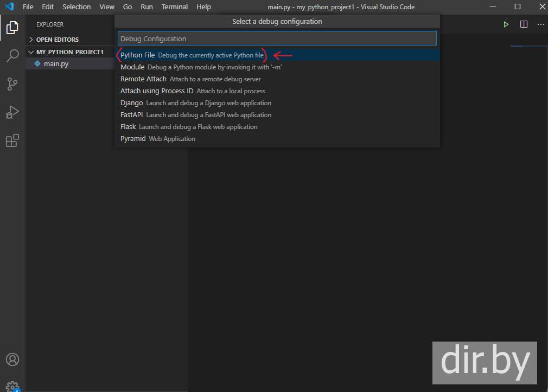548x392 pixels.
Task: Select the Flask debug configuration
Action: point(128,127)
